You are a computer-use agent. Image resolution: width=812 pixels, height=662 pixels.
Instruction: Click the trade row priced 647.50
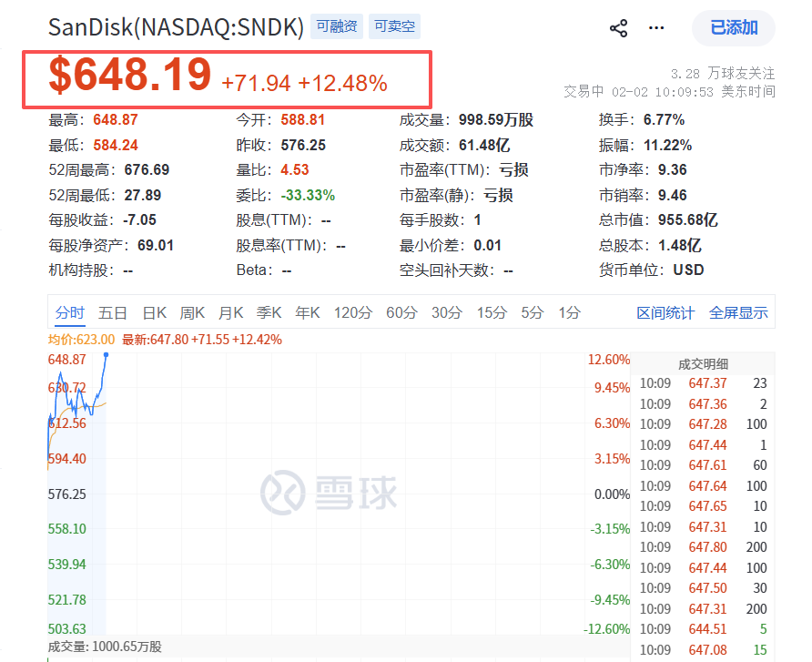pyautogui.click(x=704, y=588)
